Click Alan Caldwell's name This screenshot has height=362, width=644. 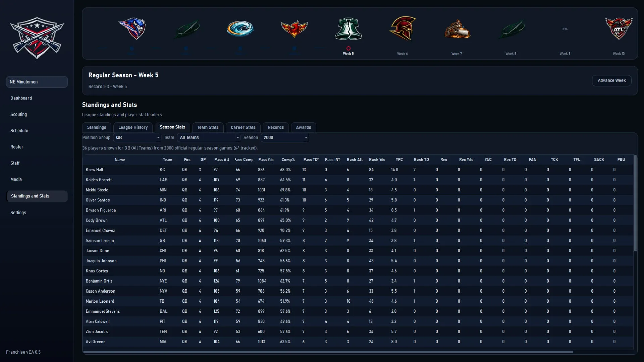point(97,321)
